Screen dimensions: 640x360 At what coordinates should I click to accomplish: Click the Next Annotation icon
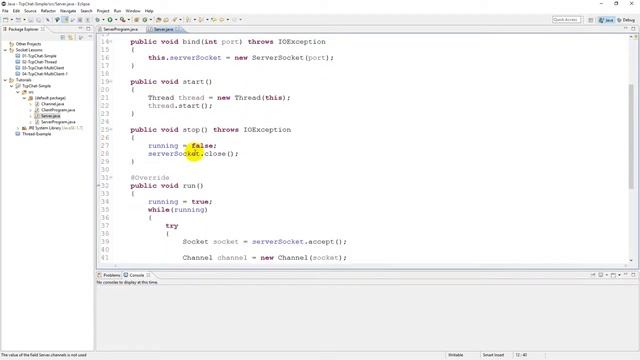189,20
